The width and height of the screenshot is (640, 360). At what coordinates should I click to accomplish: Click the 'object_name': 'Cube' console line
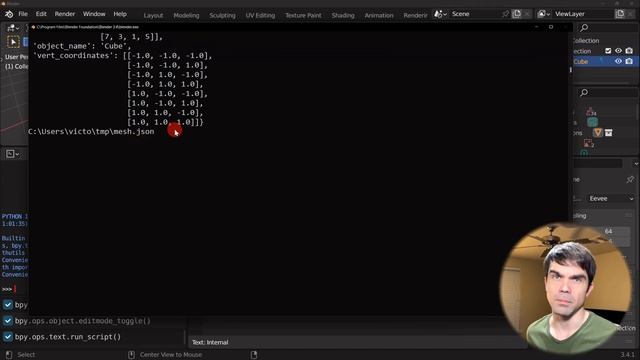pyautogui.click(x=82, y=46)
